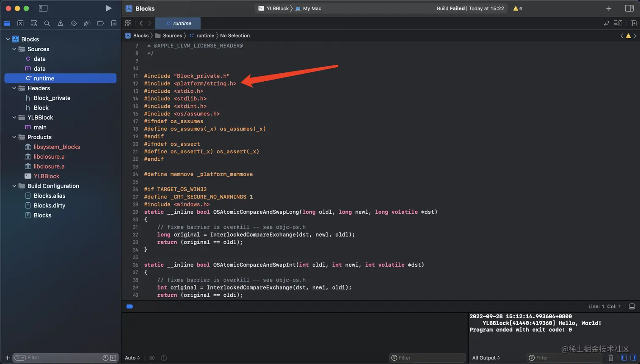This screenshot has height=364, width=640.
Task: Jump to next issue in jump bar
Action: click(635, 36)
